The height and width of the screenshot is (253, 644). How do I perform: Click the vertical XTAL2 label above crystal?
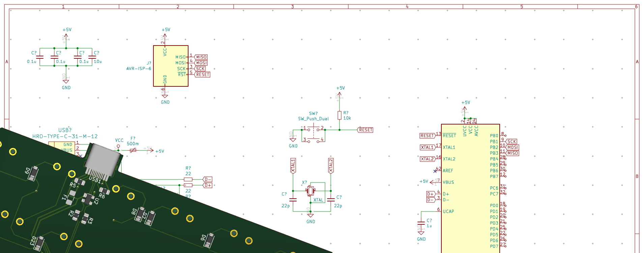click(331, 166)
